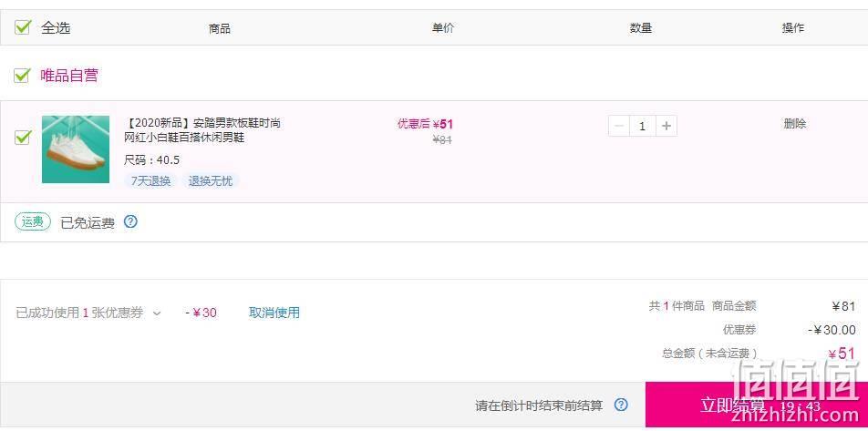This screenshot has height=431, width=868.
Task: Open the 退换无忧 service tag
Action: click(211, 181)
